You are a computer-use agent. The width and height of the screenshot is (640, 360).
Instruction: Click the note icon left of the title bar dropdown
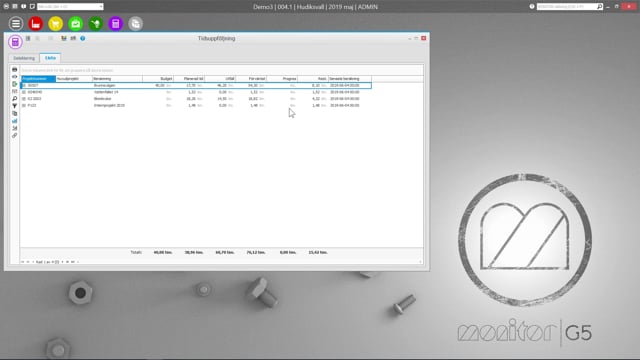click(x=32, y=7)
